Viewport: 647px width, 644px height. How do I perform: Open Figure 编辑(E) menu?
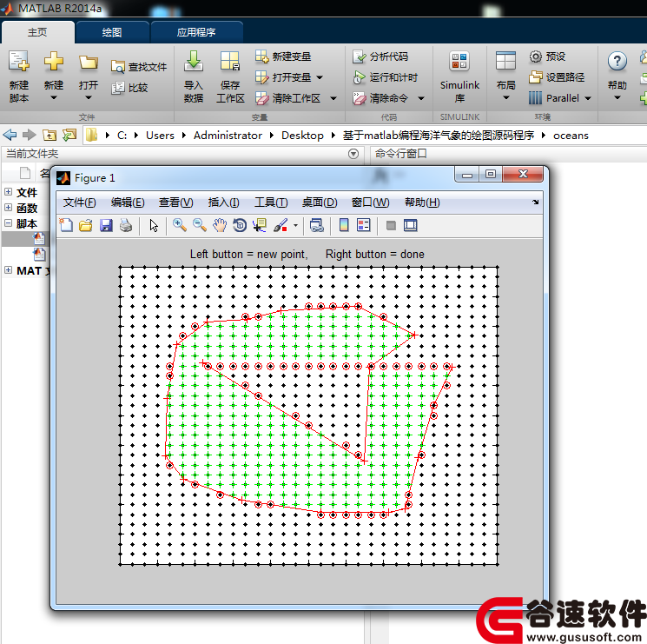(x=128, y=202)
